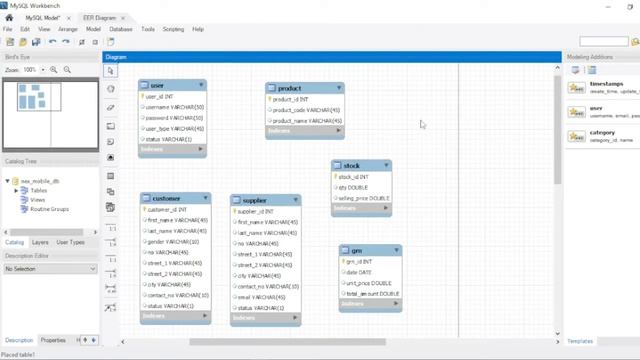Open the Scripting menu

click(173, 29)
